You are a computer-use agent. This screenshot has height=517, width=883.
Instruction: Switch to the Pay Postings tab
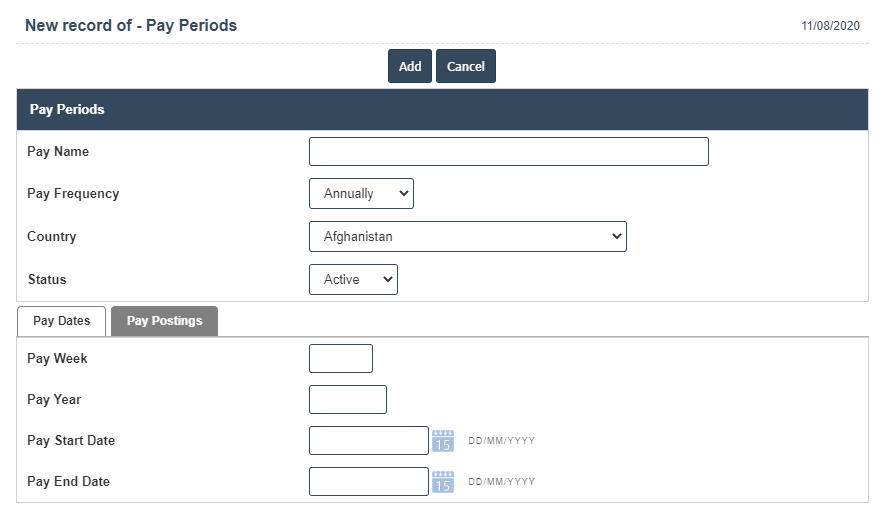(x=164, y=321)
